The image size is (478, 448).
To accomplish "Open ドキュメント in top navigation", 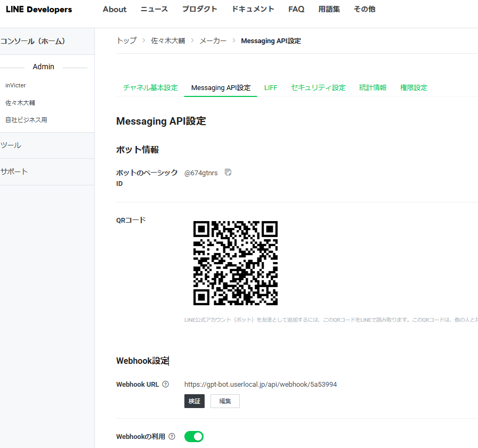I will pyautogui.click(x=253, y=9).
